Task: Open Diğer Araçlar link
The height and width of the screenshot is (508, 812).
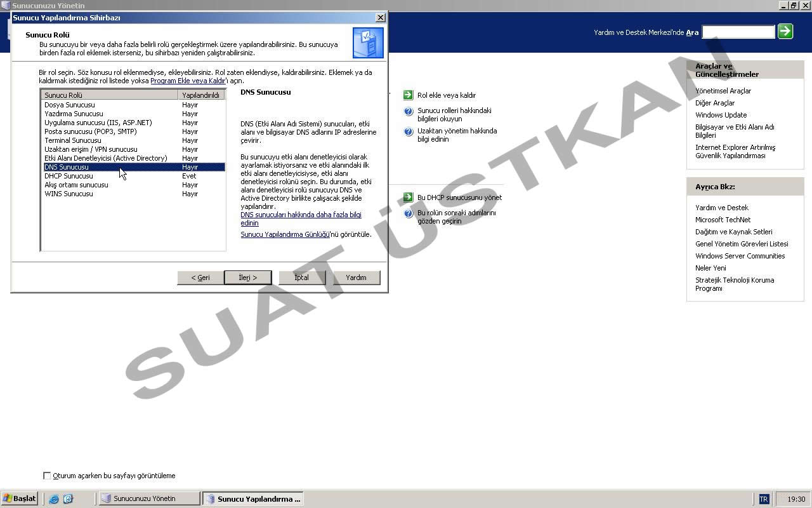Action: 715,103
